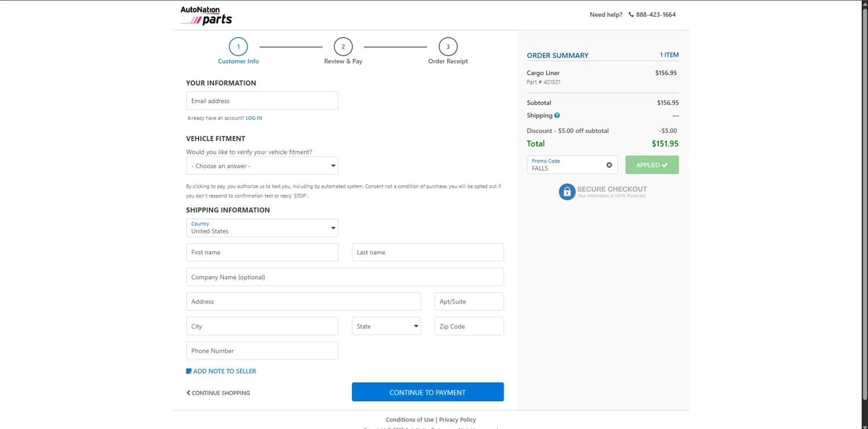Focus the Zip Code field
The width and height of the screenshot is (868, 429).
pos(469,326)
